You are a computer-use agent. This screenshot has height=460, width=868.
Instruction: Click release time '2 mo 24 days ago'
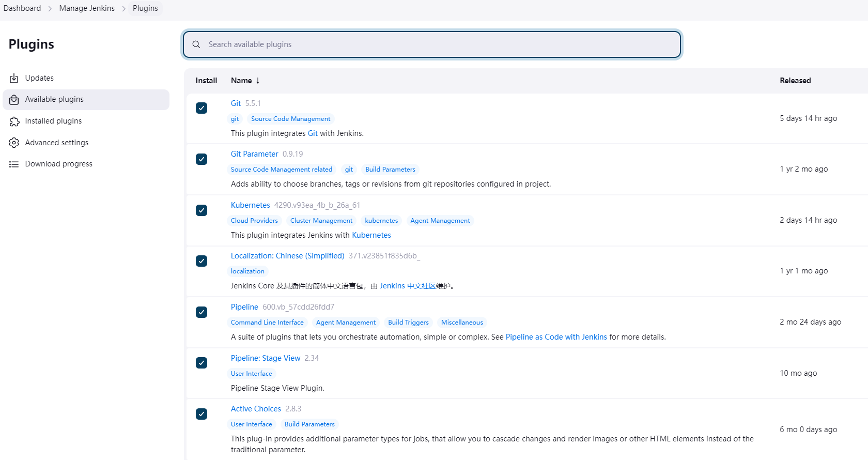(811, 322)
